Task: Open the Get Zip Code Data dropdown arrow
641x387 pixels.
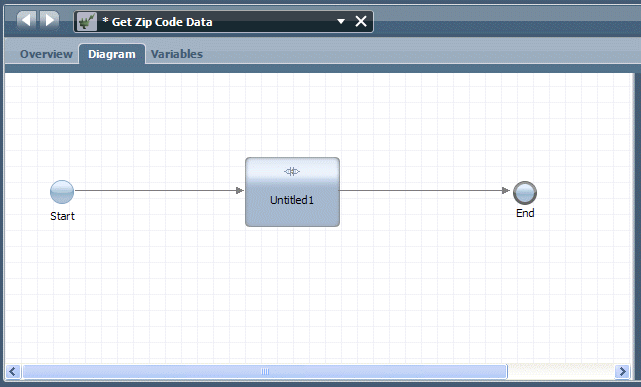Action: (341, 21)
